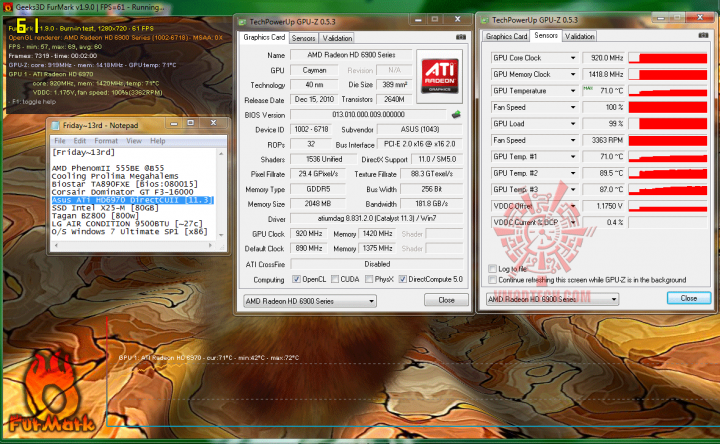Select Graphics Card tab in left GPU-Z window
This screenshot has height=444, width=720.
pos(264,37)
